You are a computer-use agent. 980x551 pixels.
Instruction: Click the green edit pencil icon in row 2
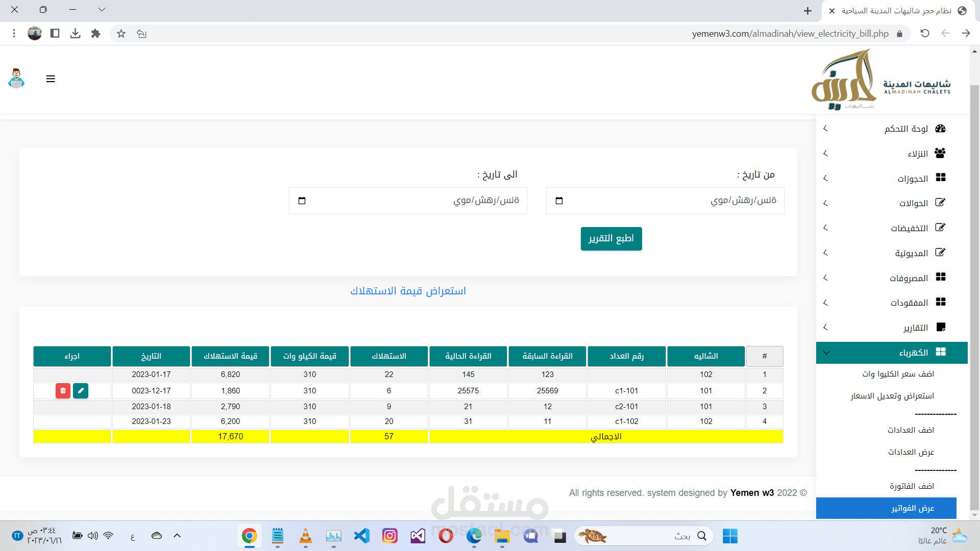[81, 391]
